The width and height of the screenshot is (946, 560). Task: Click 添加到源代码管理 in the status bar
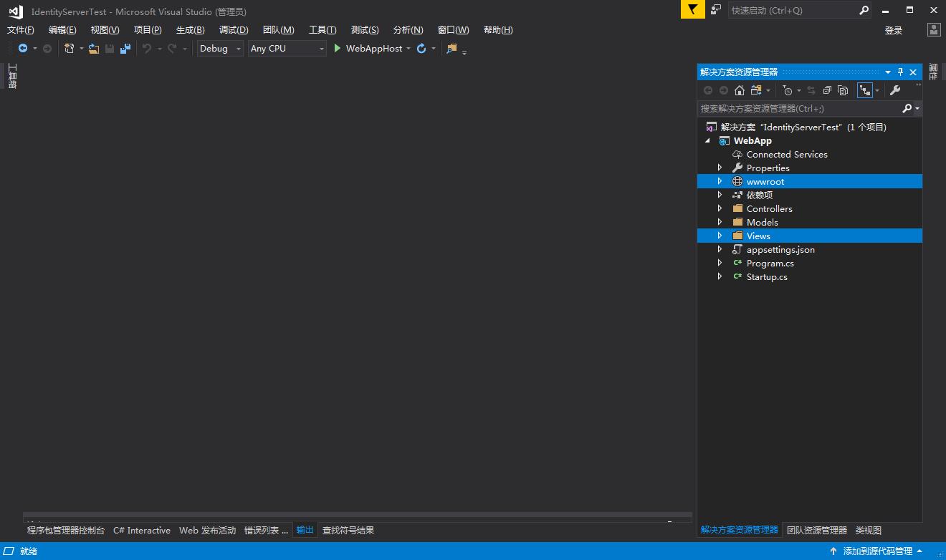click(x=878, y=551)
